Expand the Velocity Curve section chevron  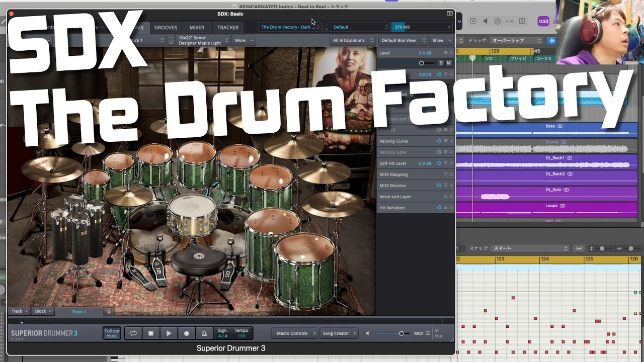point(451,141)
